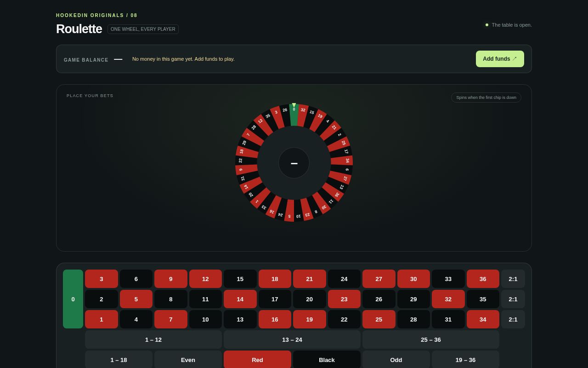The image size is (588, 368).
Task: Choose number 12 on the betting grid
Action: [x=205, y=279]
